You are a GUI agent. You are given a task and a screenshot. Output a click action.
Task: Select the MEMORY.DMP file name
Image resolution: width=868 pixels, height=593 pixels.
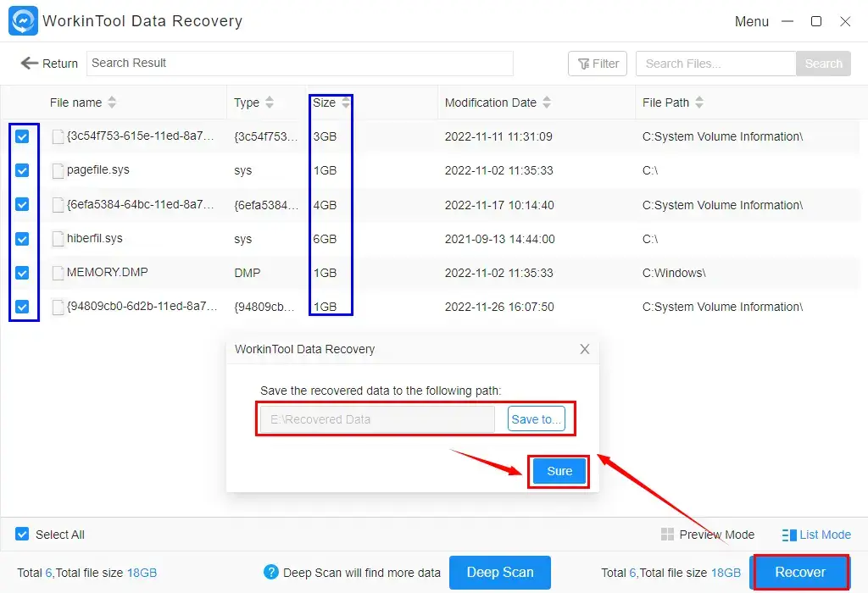coord(108,272)
